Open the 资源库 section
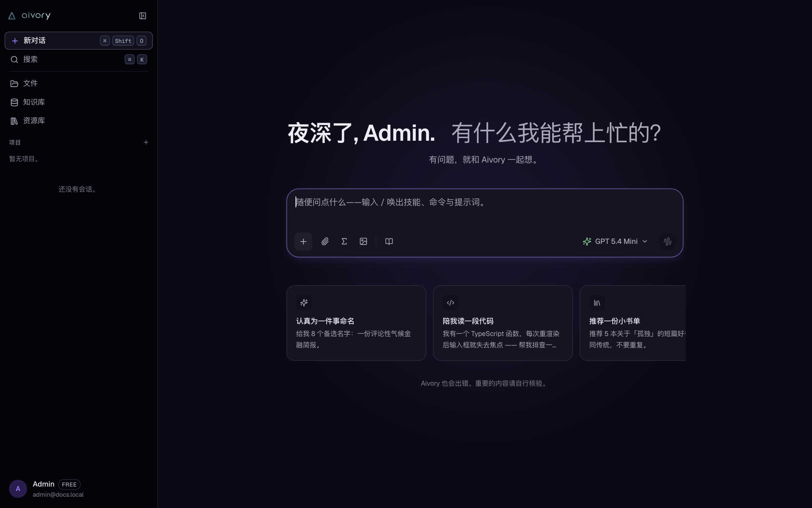Screen dimensions: 812x508 pyautogui.click(x=79, y=121)
